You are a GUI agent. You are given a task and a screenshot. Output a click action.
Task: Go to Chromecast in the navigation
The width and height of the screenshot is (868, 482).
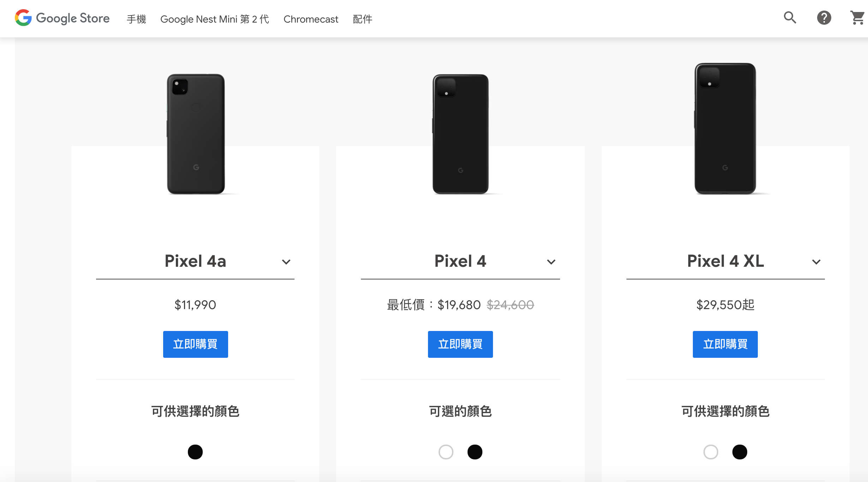pyautogui.click(x=311, y=19)
